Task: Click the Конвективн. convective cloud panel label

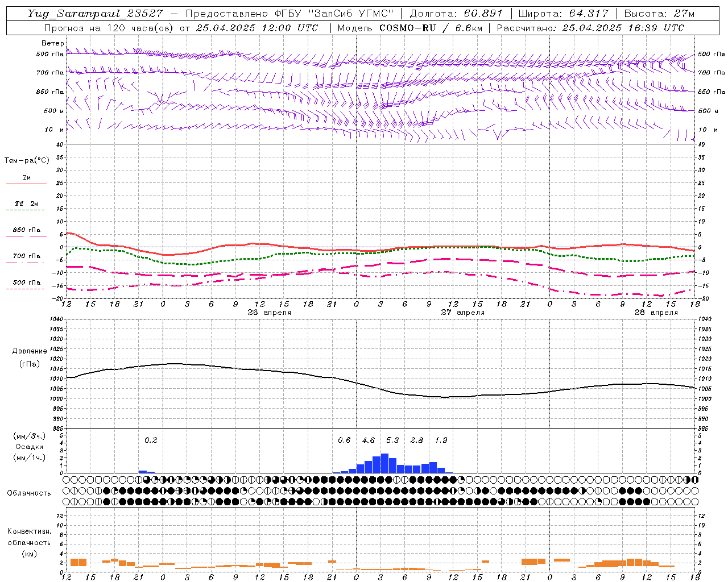Action: (x=29, y=531)
